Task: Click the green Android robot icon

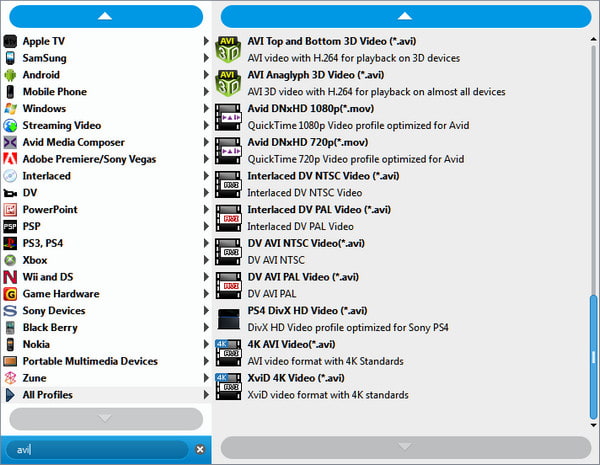Action: click(x=10, y=75)
